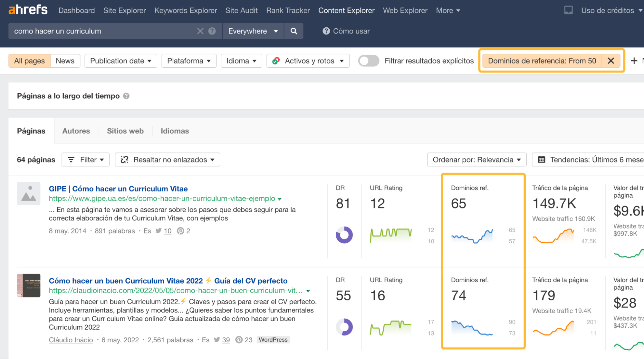Remove the Dominios de referencia filter
This screenshot has height=359, width=644.
[x=611, y=61]
